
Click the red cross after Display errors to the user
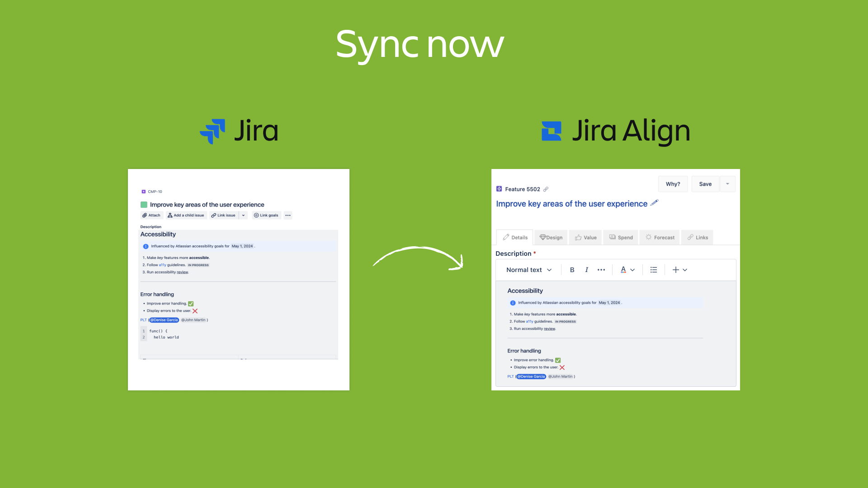(195, 310)
